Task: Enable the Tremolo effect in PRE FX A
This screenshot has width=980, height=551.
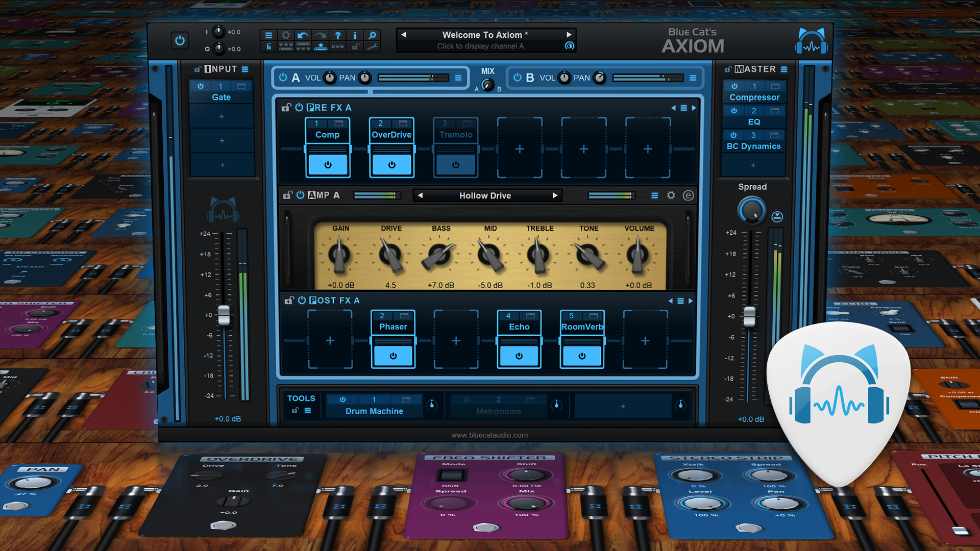Action: (x=456, y=165)
